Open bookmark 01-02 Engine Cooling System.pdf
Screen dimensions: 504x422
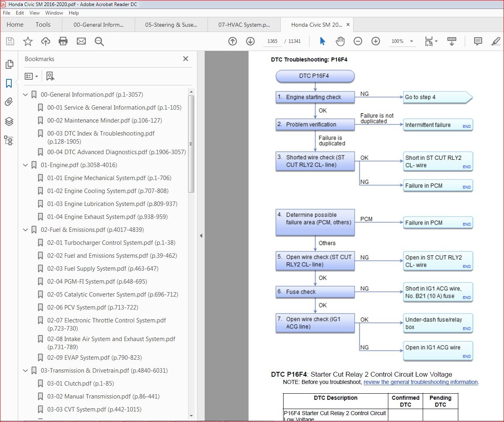click(108, 191)
